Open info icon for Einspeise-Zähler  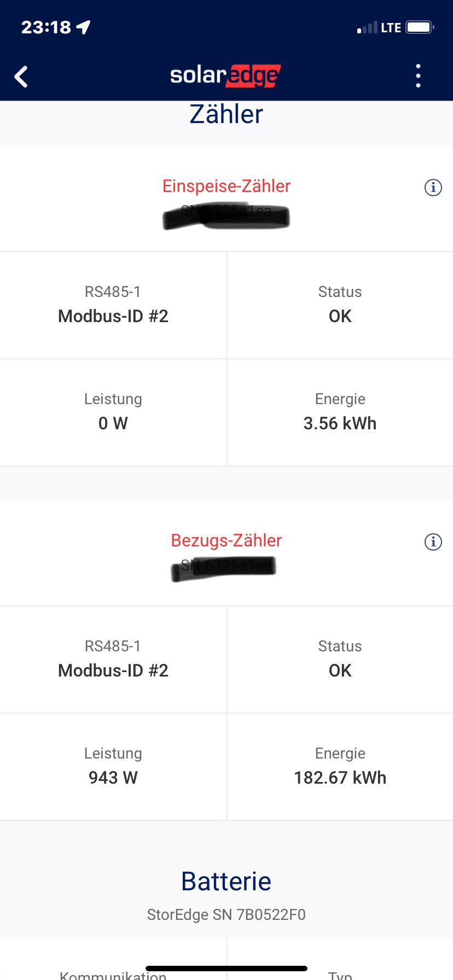[433, 188]
